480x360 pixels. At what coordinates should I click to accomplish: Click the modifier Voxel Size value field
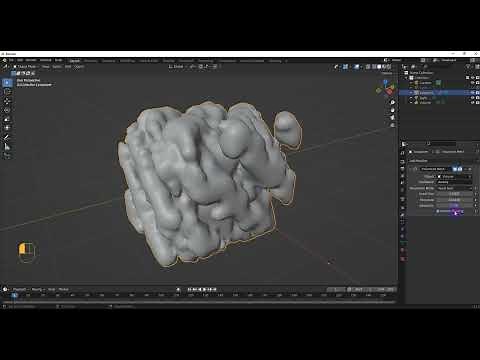tap(454, 194)
